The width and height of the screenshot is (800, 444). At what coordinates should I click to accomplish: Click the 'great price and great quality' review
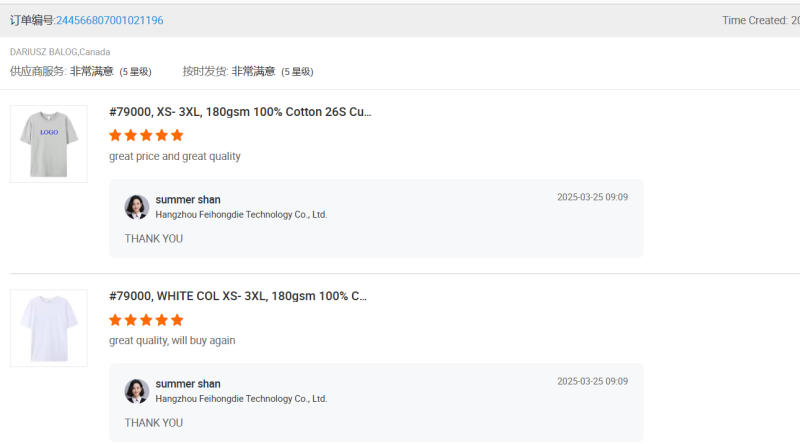click(x=175, y=156)
